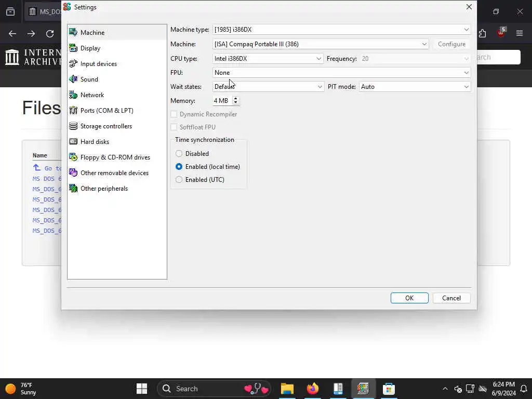The width and height of the screenshot is (532, 399).
Task: Click the Ports (COM & LPT) icon
Action: coord(73,110)
